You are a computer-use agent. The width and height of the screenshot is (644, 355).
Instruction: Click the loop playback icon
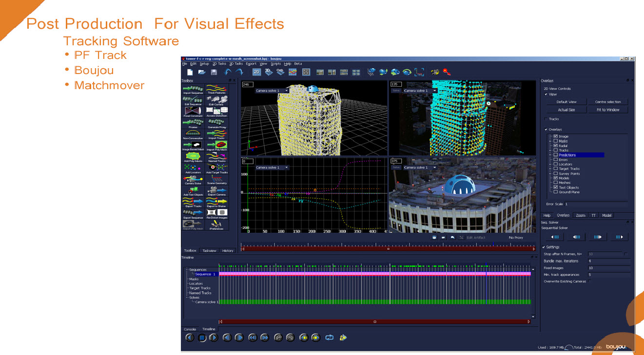(329, 337)
